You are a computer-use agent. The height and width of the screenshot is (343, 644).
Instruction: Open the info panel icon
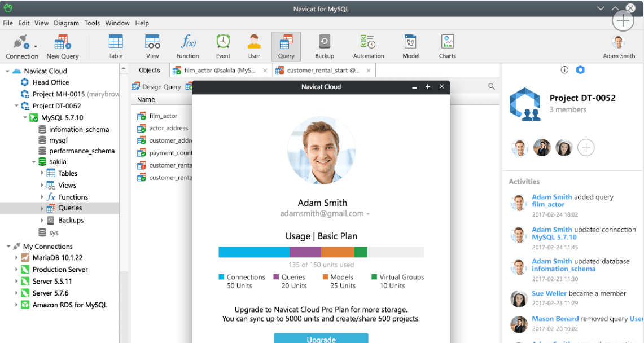pyautogui.click(x=564, y=70)
